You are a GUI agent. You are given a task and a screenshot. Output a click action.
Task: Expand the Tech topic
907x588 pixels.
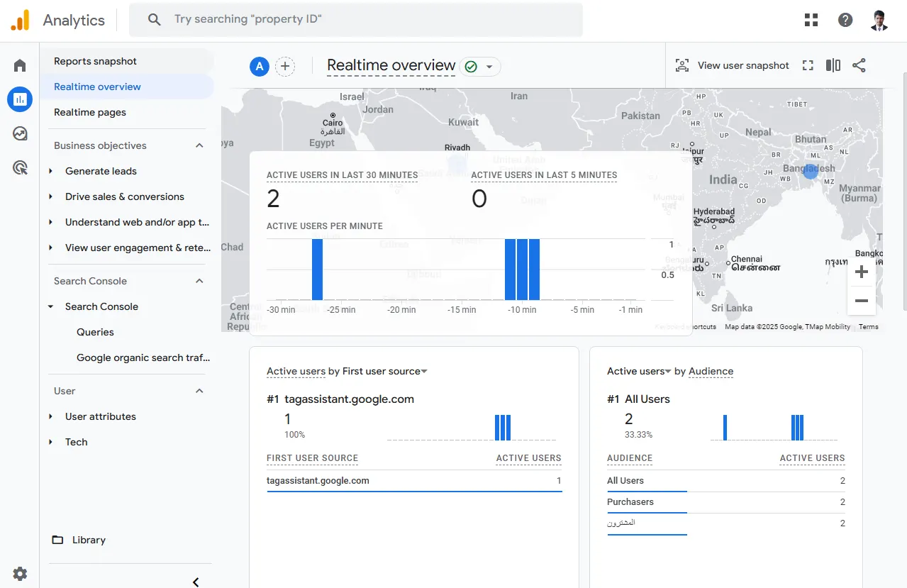pos(50,442)
